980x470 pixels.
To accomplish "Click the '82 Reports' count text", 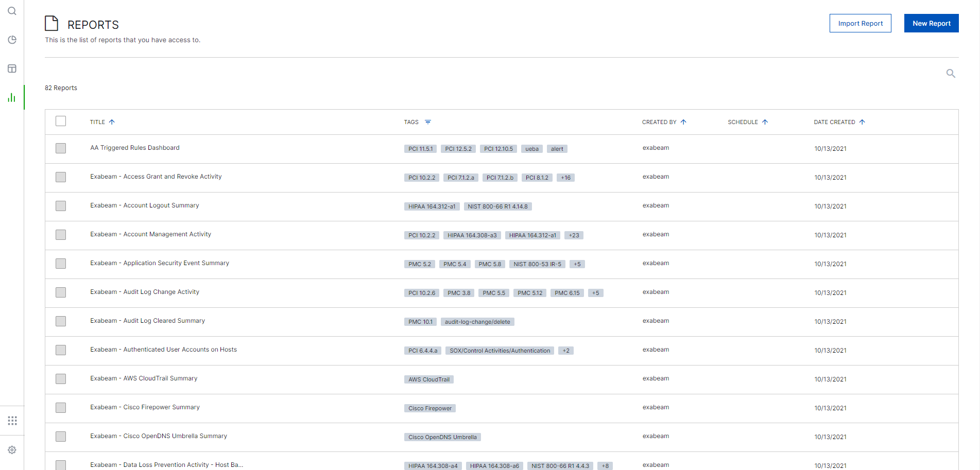I will tap(61, 88).
